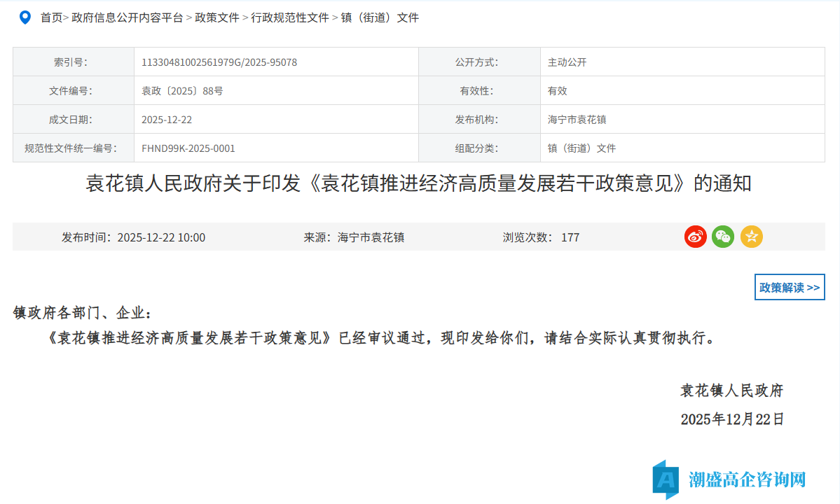
Task: Click the 浏览次数 count 177
Action: pyautogui.click(x=572, y=237)
